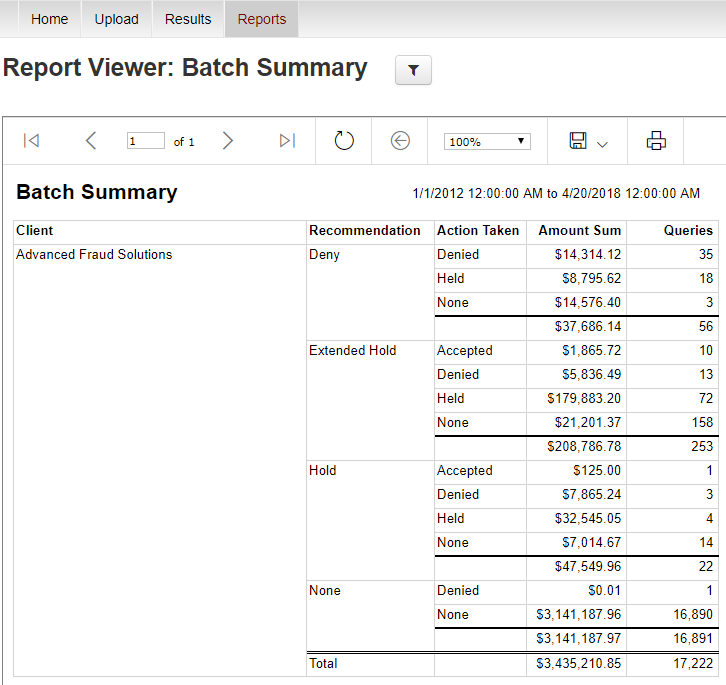Go back to parent report
Viewport: 726px width, 685px height.
[400, 141]
